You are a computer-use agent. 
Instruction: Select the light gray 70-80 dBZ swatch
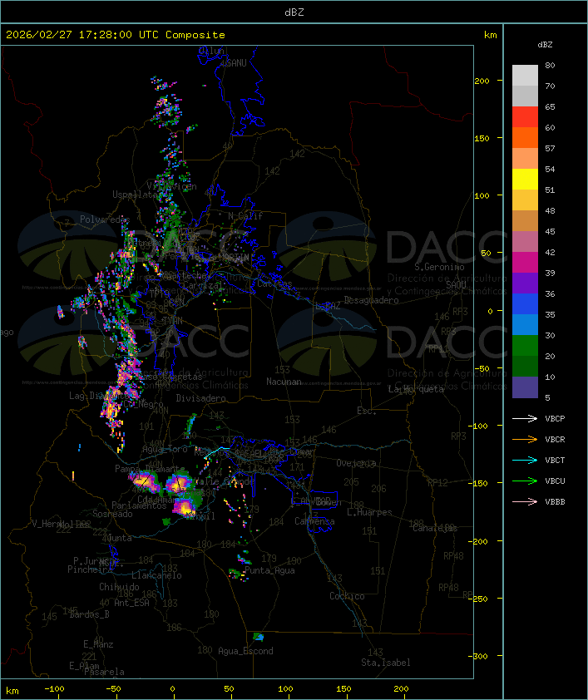525,75
